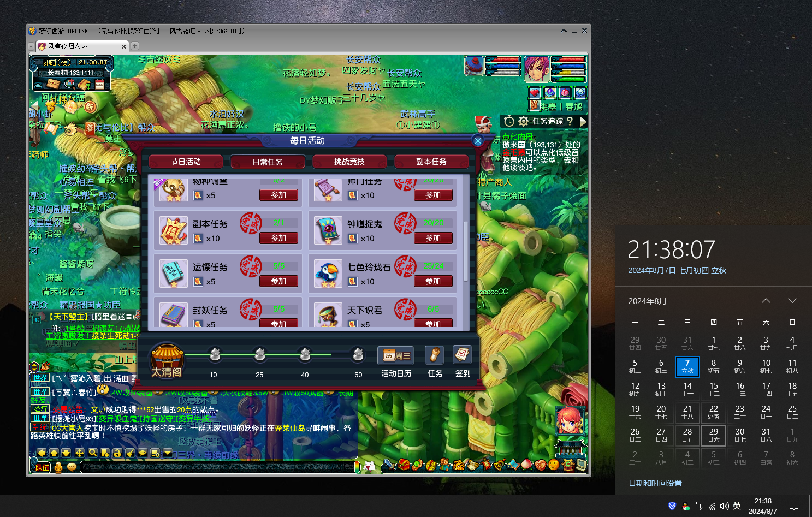The height and width of the screenshot is (517, 812).
Task: Go to previous month in the calendar
Action: 766,301
